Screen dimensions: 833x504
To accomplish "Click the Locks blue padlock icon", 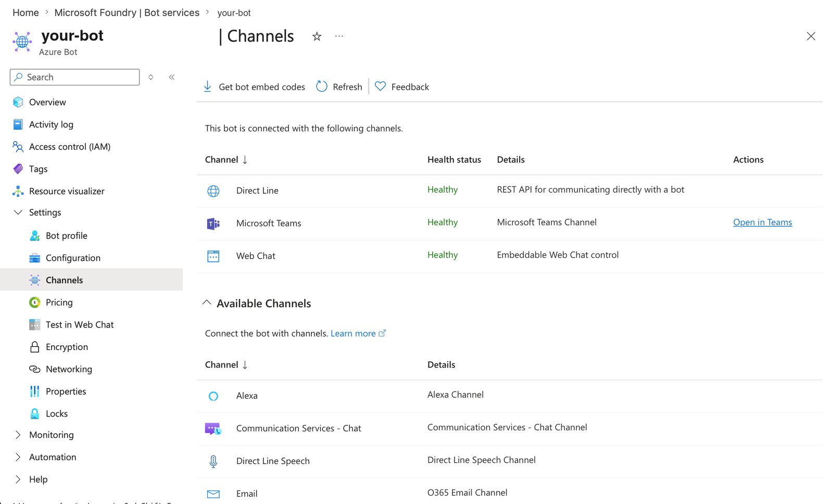I will point(35,414).
